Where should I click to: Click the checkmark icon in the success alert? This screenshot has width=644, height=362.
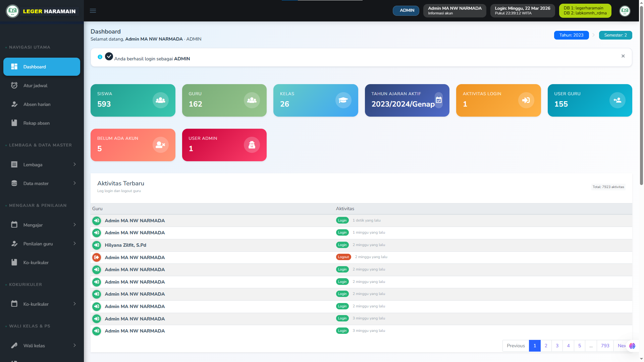click(109, 56)
